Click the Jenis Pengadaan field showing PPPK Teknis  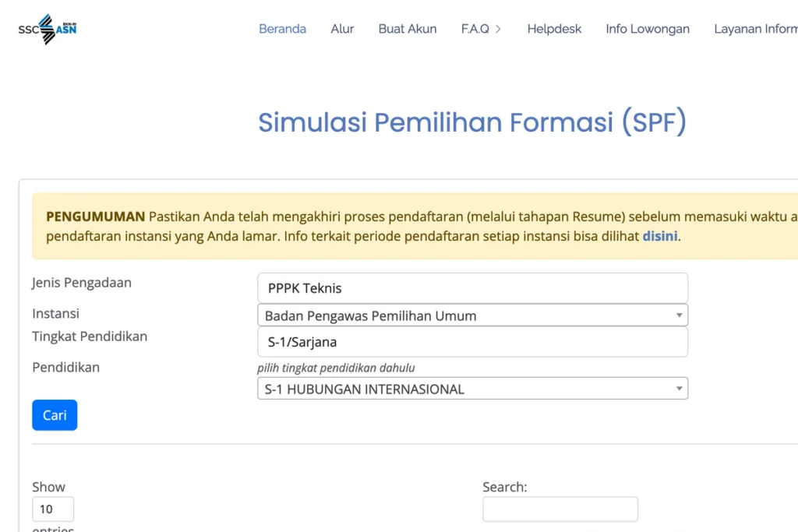[472, 288]
